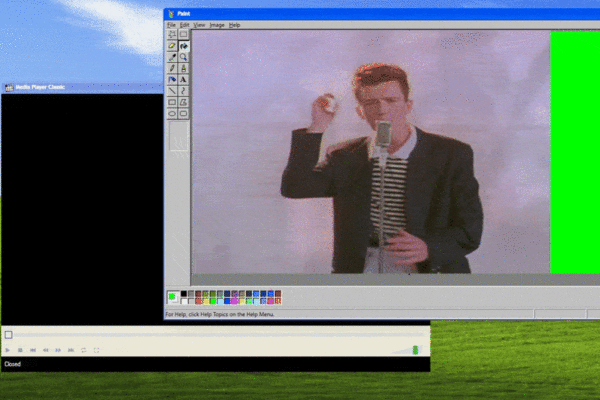Open the View menu in Paint
600x400 pixels.
[199, 24]
